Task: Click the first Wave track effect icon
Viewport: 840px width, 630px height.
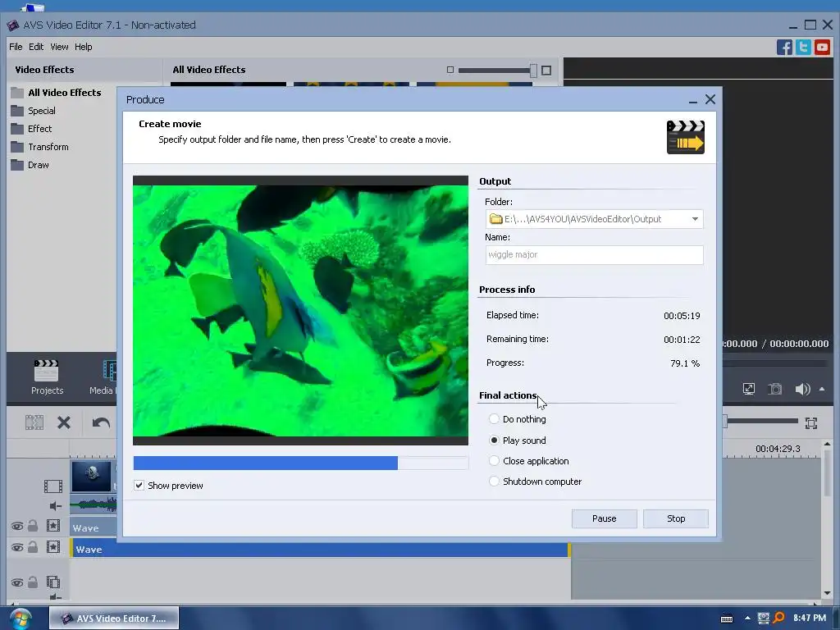Action: tap(53, 526)
